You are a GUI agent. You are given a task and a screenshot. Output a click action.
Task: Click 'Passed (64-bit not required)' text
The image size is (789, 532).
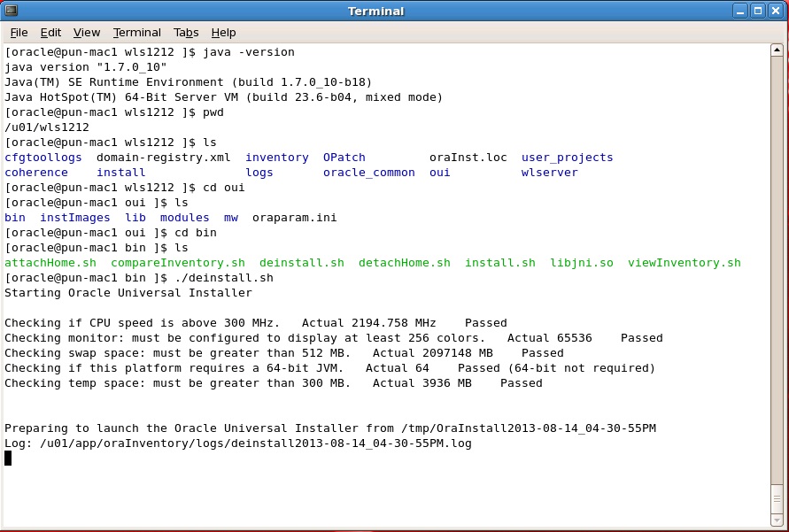click(x=556, y=368)
